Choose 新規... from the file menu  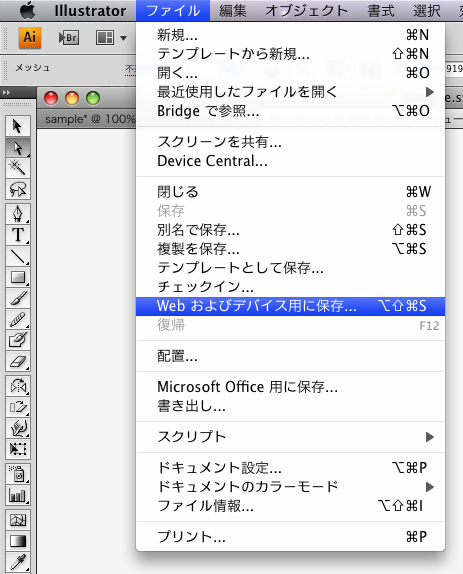click(x=291, y=35)
